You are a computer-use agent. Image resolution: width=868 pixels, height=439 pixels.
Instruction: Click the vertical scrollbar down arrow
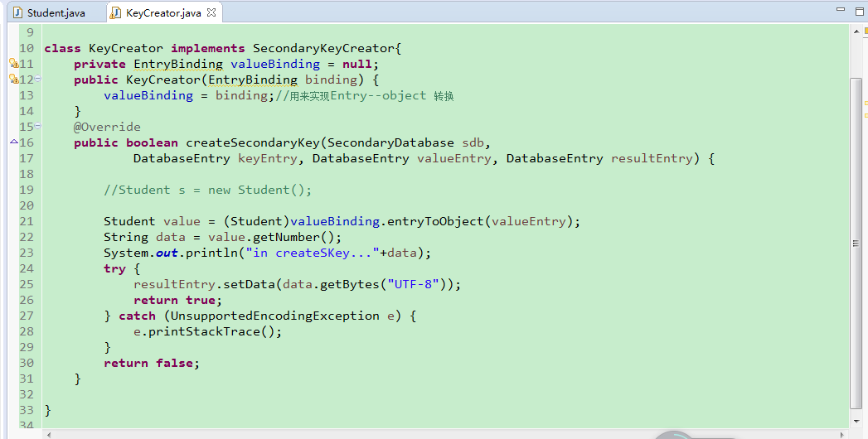coord(856,422)
